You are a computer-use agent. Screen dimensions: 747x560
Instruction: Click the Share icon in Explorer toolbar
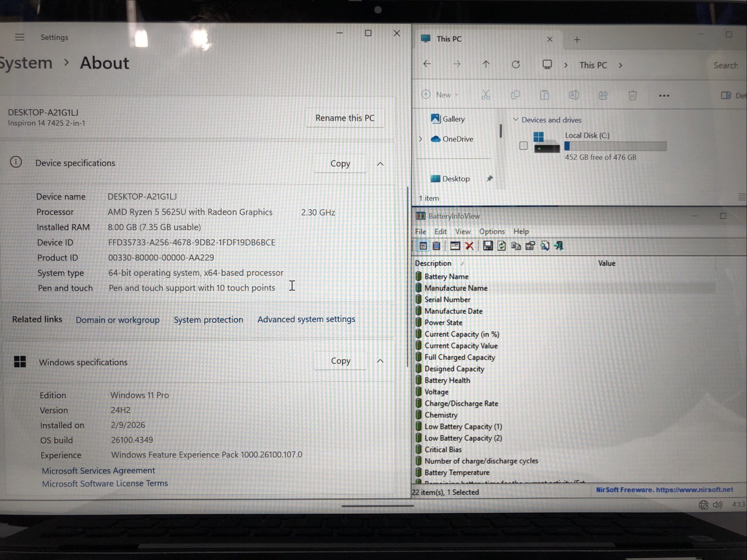click(x=604, y=95)
